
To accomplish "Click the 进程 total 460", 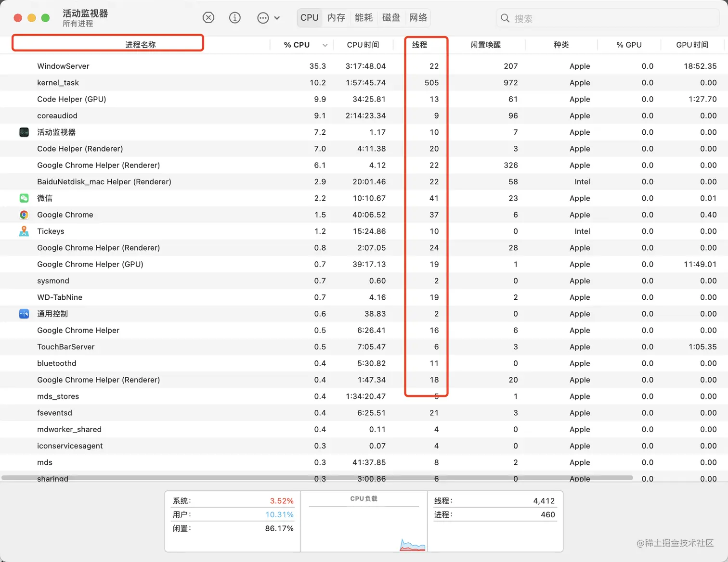I will click(x=548, y=514).
